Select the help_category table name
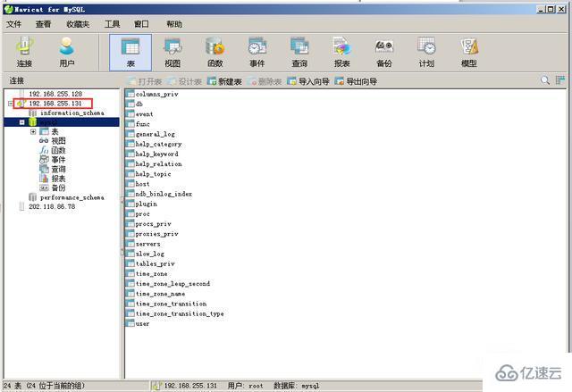This screenshot has width=572, height=392. click(158, 144)
